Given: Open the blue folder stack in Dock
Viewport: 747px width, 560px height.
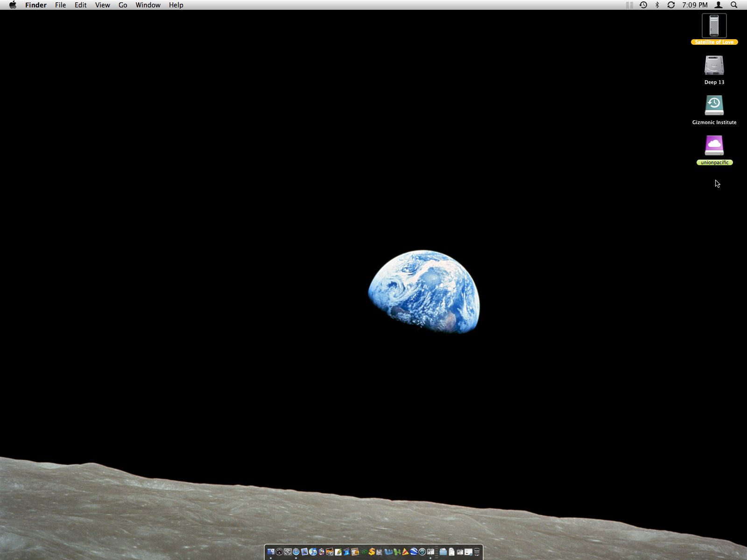Looking at the screenshot, I should (x=443, y=552).
